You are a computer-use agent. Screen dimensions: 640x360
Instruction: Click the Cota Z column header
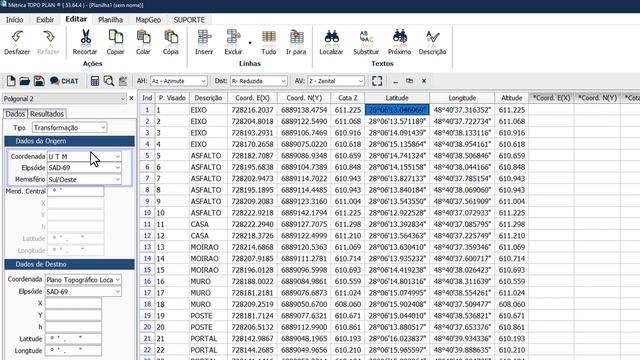click(348, 98)
